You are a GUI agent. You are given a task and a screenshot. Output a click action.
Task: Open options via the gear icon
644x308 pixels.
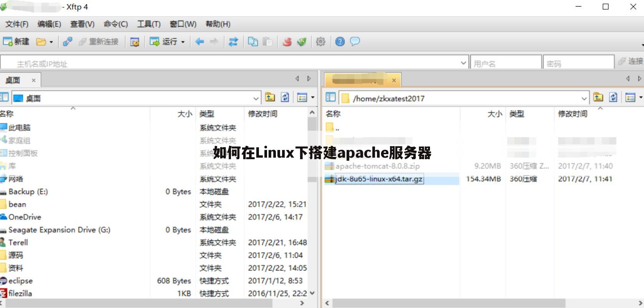tap(320, 42)
